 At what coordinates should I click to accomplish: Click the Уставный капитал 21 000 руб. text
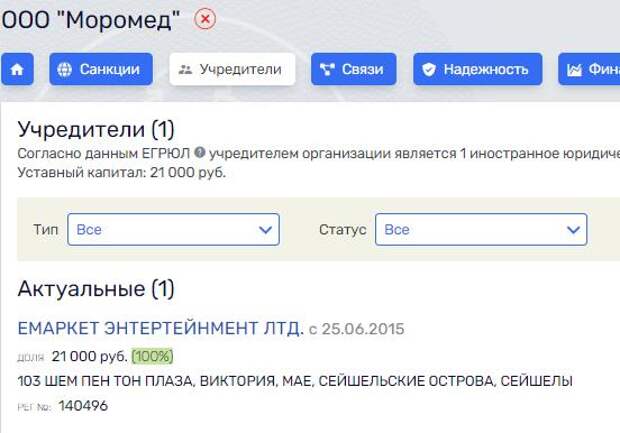(x=122, y=172)
